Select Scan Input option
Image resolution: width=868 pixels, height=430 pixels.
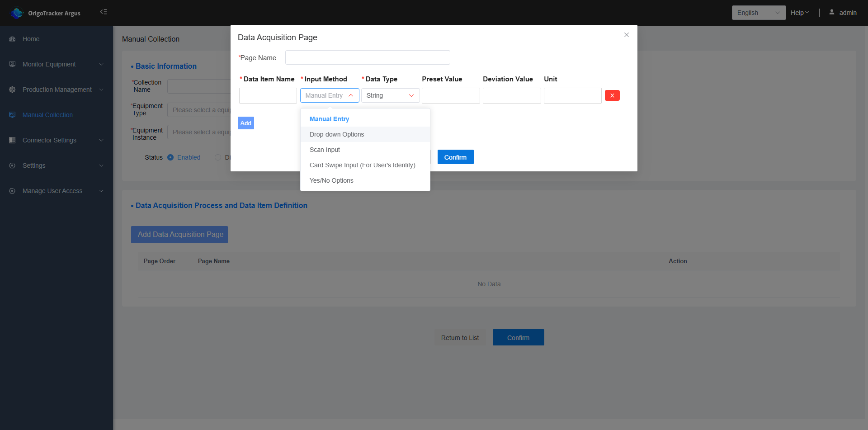[x=325, y=150]
